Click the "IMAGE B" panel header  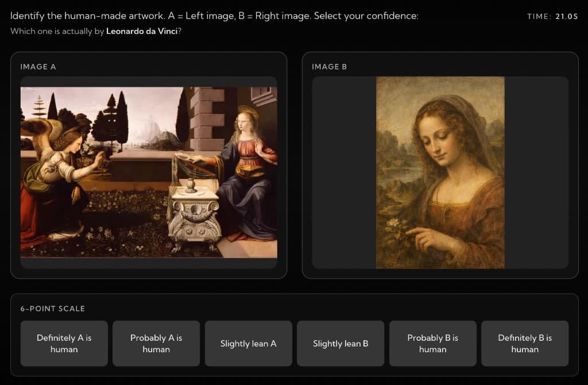pos(329,67)
